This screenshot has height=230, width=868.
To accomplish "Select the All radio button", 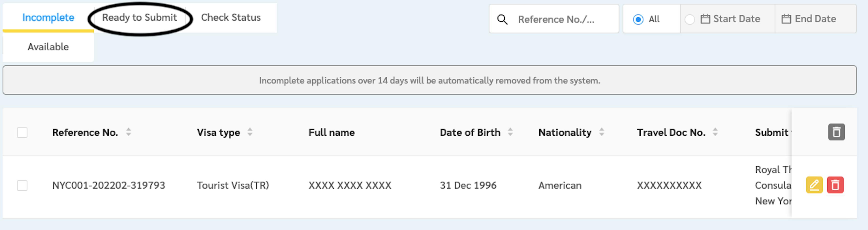I will coord(638,19).
